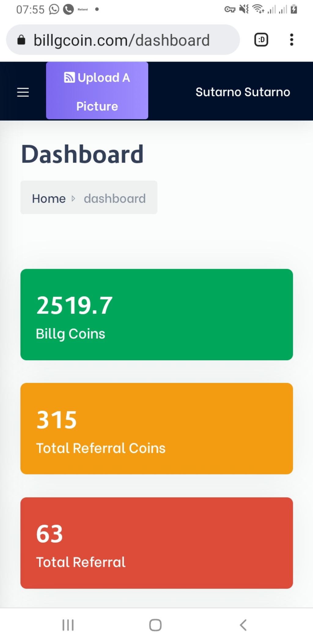This screenshot has height=644, width=313.
Task: Click the RSS icon on upload button
Action: tap(69, 77)
